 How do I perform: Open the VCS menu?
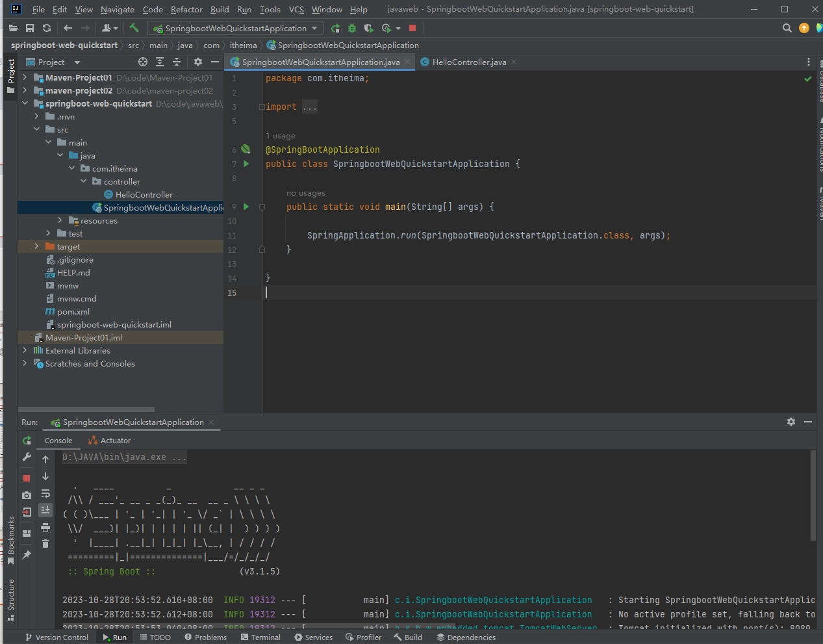[x=296, y=9]
